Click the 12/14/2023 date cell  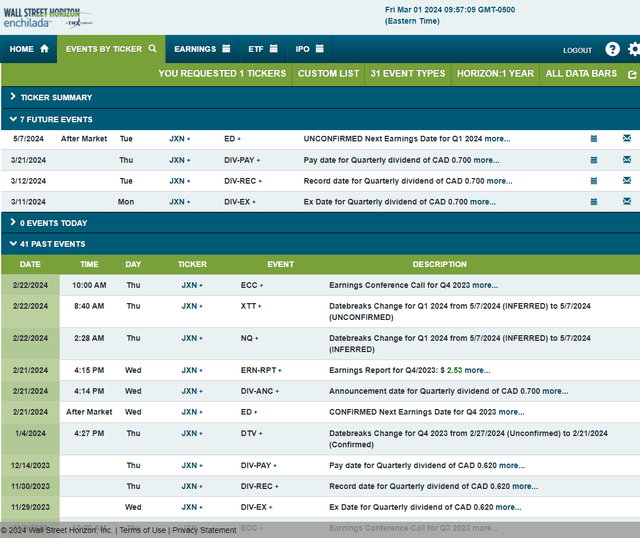(30, 466)
